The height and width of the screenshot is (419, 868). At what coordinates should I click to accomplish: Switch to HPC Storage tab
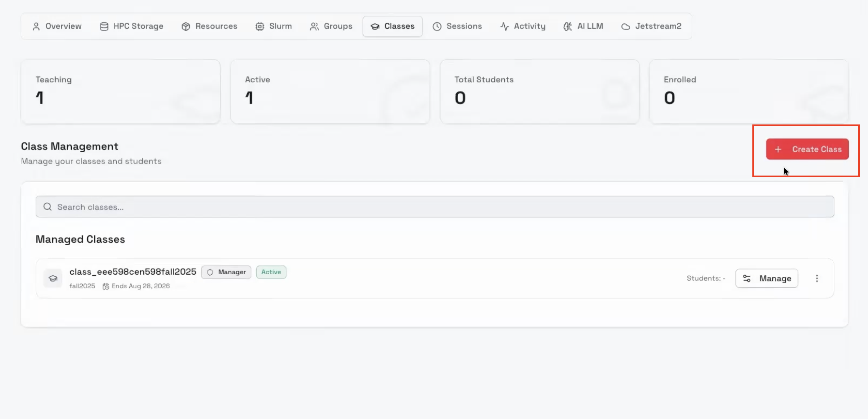131,26
